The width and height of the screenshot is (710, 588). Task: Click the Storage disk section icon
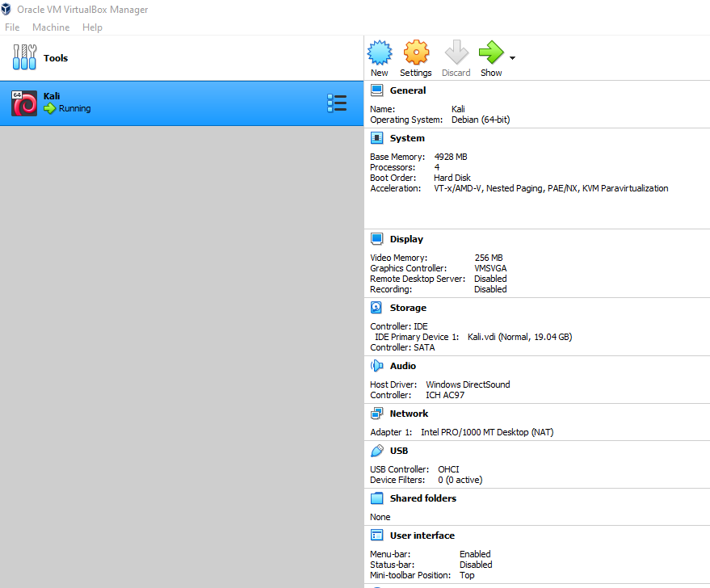376,308
